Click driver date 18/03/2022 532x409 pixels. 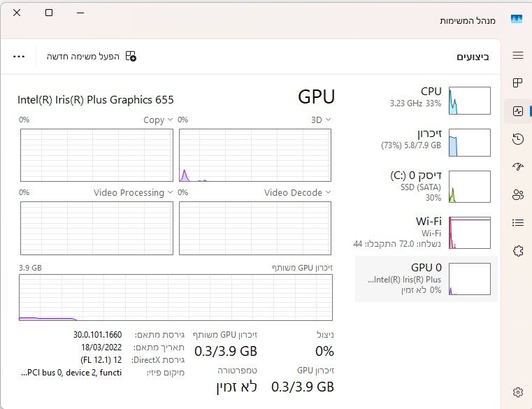pos(101,347)
